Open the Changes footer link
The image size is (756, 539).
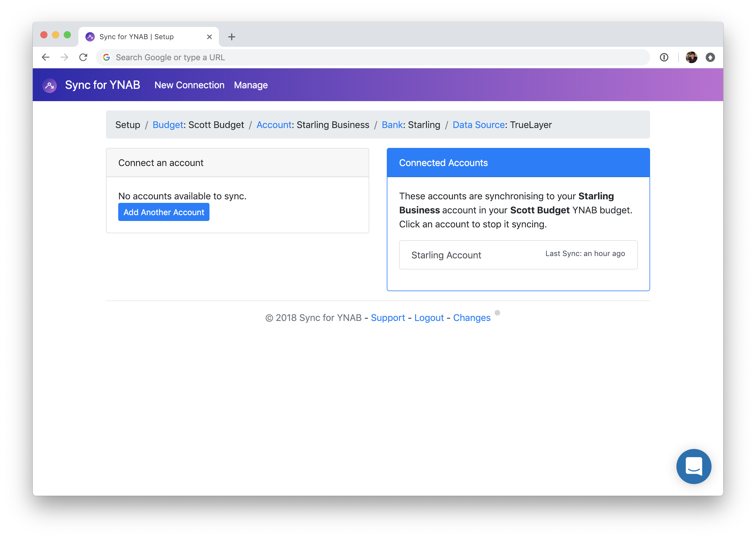pos(471,318)
